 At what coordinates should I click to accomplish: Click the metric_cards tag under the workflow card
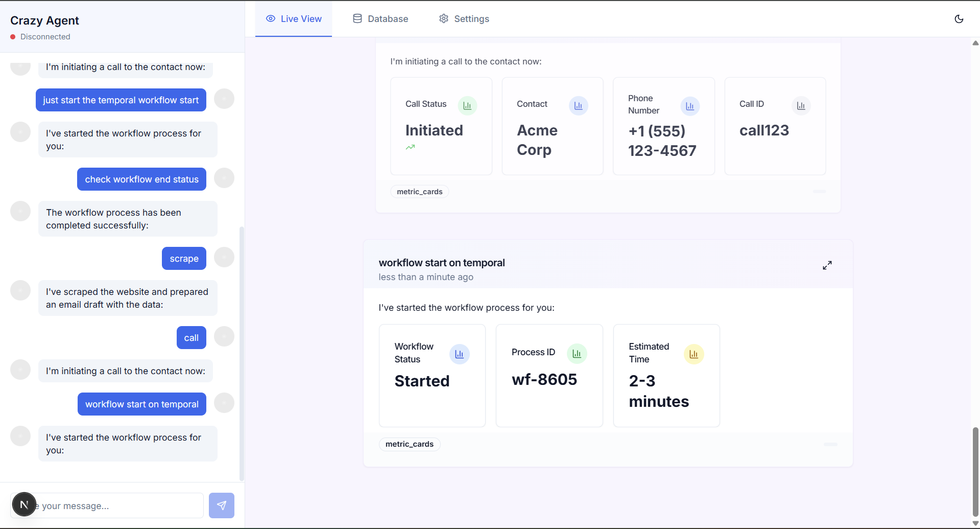pos(410,444)
